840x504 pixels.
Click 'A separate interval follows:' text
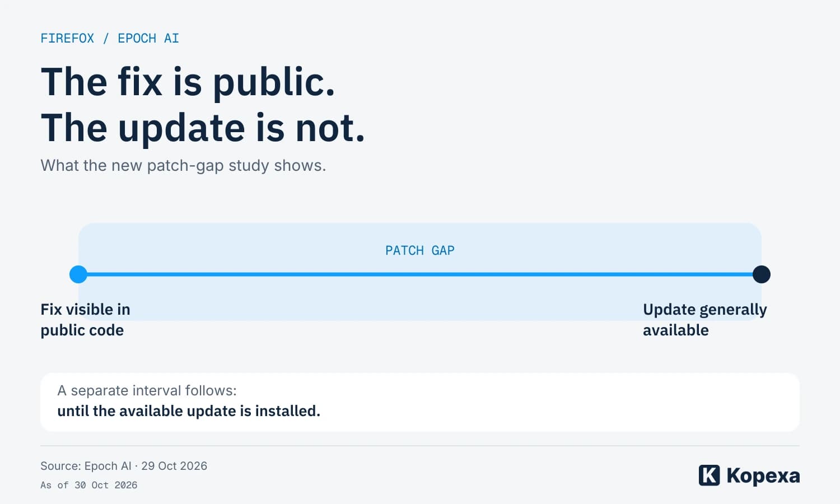[x=147, y=390]
